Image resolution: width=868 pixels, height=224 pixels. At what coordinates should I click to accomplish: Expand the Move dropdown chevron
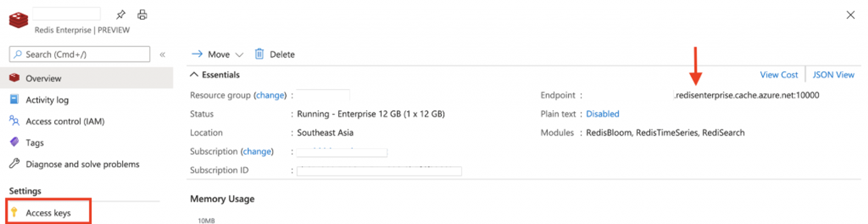point(239,55)
